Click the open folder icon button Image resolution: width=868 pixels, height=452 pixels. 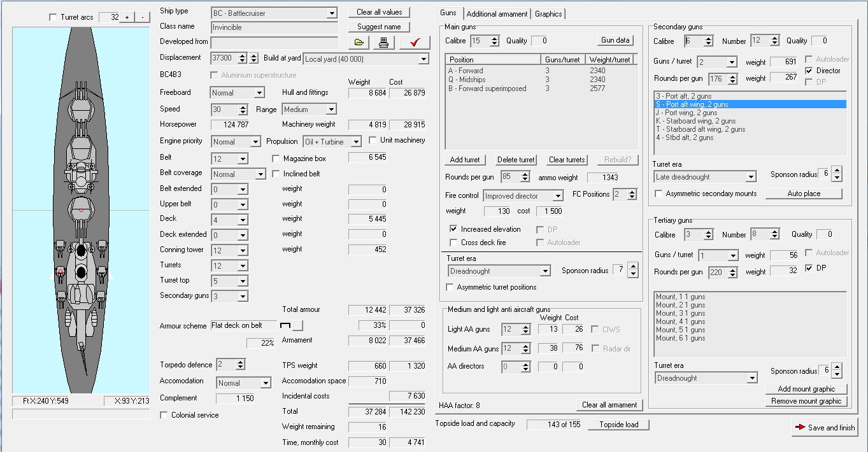tap(359, 43)
